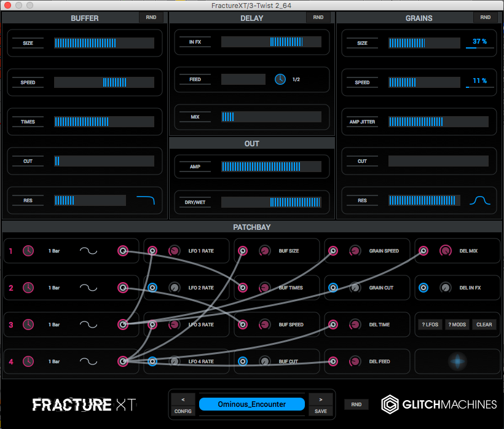Randomize the DELAY section with RND
Viewport: 504px width, 429px height.
(x=318, y=17)
